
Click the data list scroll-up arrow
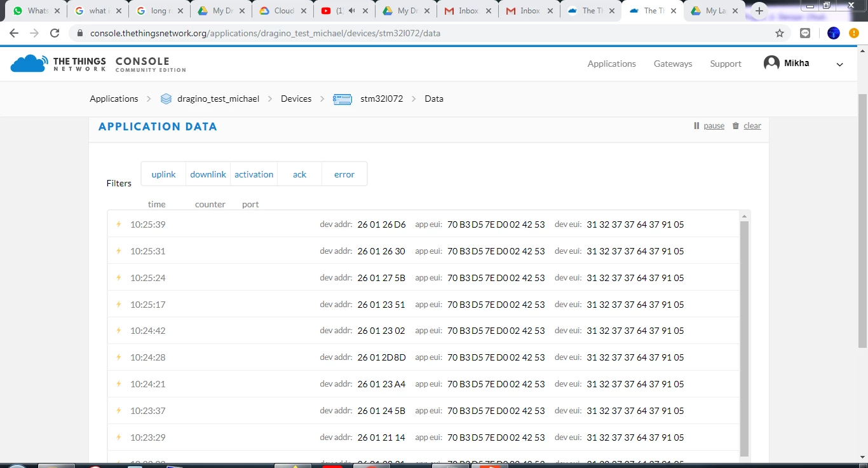(x=745, y=216)
